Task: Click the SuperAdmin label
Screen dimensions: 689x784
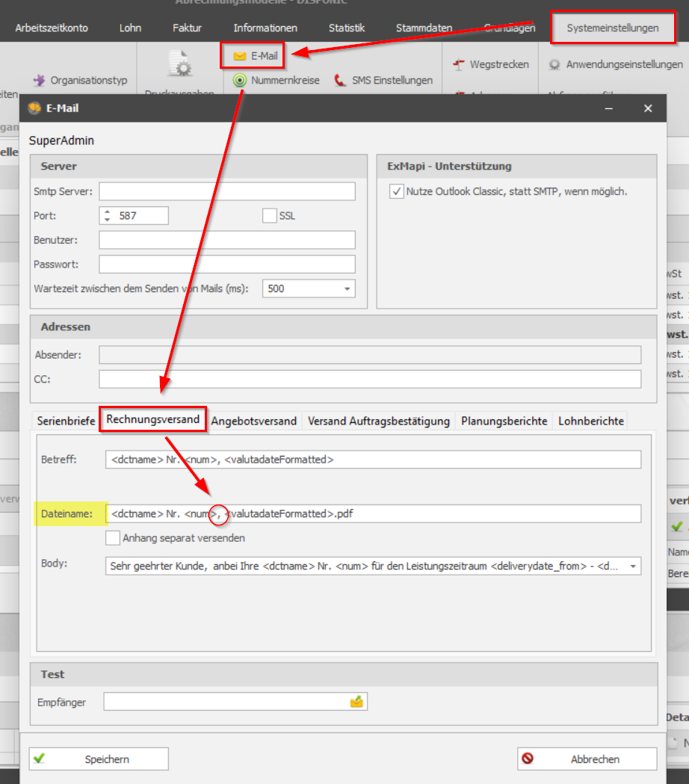Action: (x=61, y=141)
